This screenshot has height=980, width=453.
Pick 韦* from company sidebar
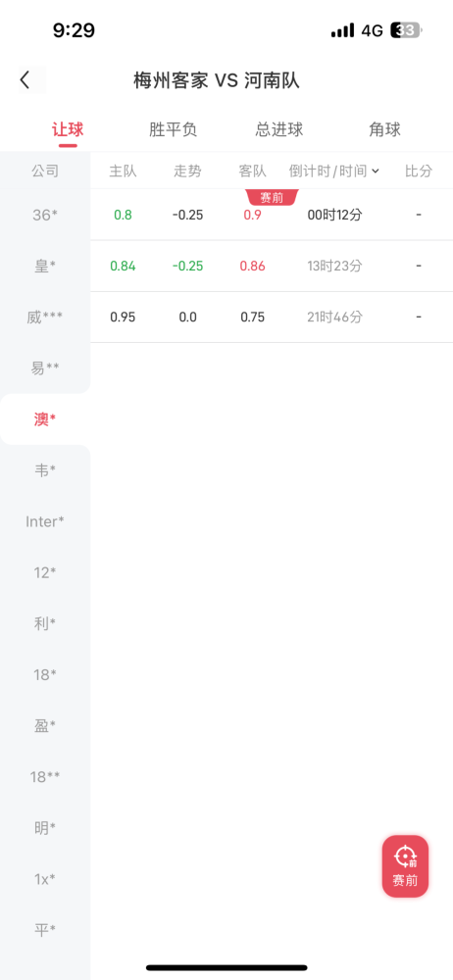click(45, 470)
